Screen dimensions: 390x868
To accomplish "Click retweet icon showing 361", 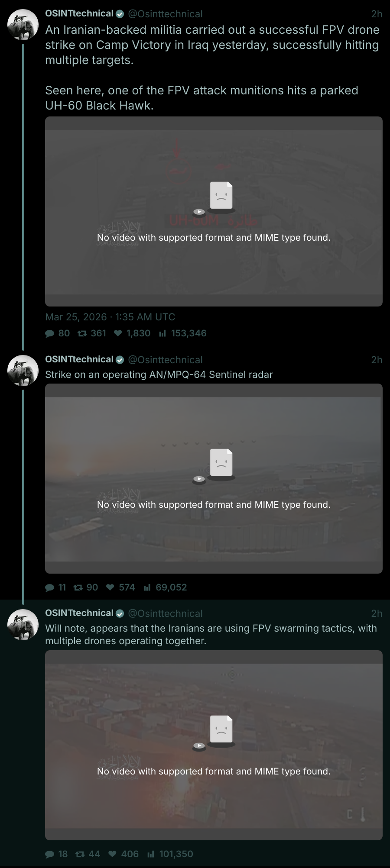I will pyautogui.click(x=81, y=333).
